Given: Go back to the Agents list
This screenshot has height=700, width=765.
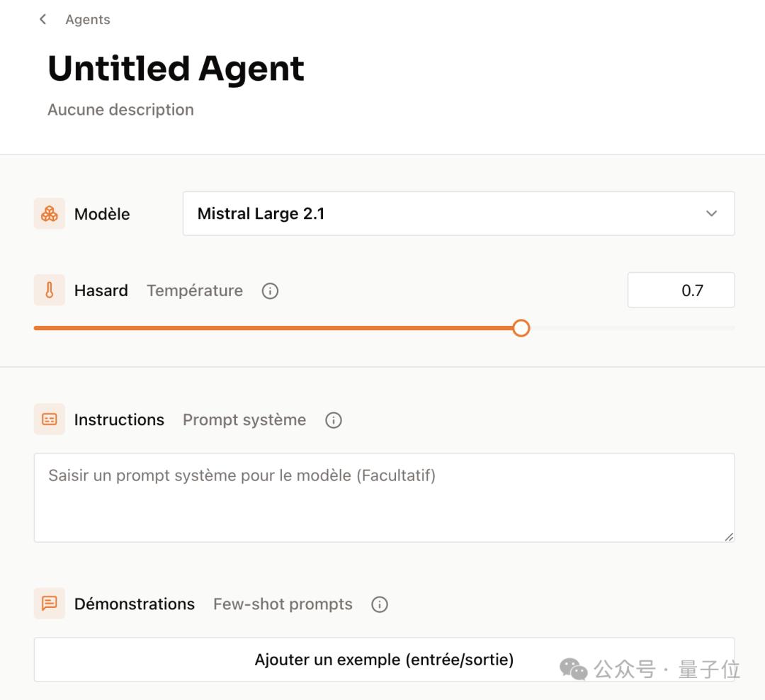Looking at the screenshot, I should pyautogui.click(x=88, y=19).
